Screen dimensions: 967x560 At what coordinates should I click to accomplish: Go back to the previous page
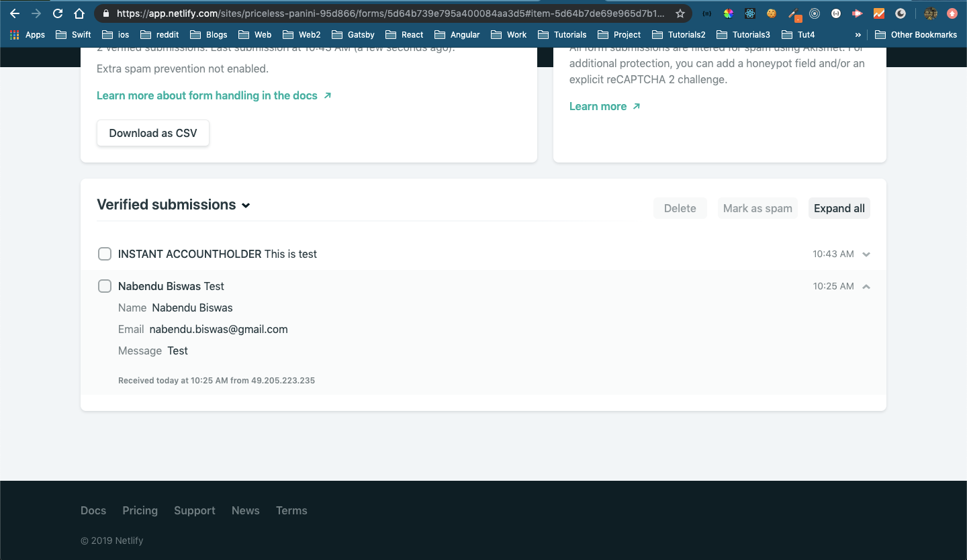(x=15, y=13)
